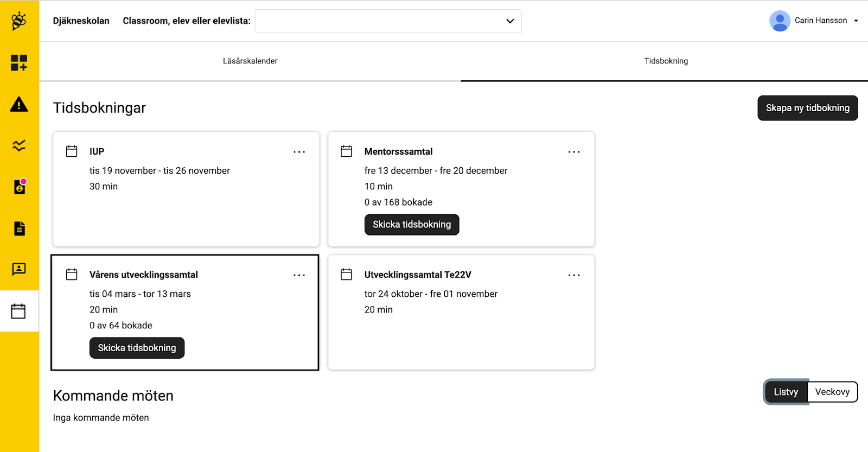Switch to Veckovy view
The image size is (868, 452).
point(832,392)
